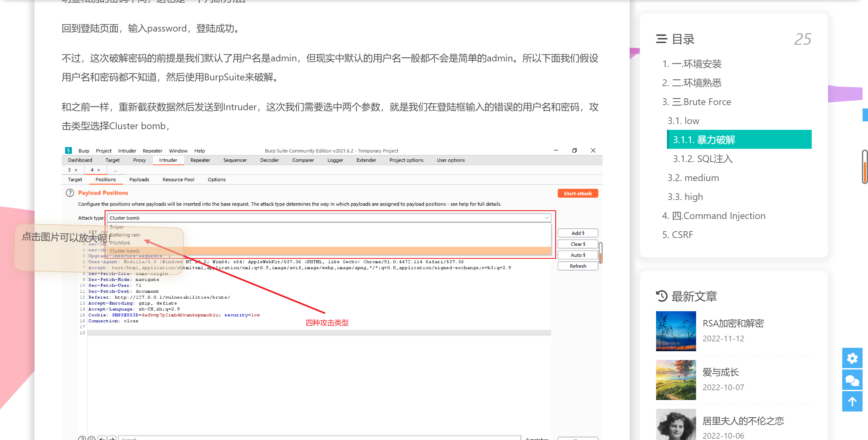Close Intruder tab 3 via its x
Screen dimensions: 868x440
[x=76, y=170]
